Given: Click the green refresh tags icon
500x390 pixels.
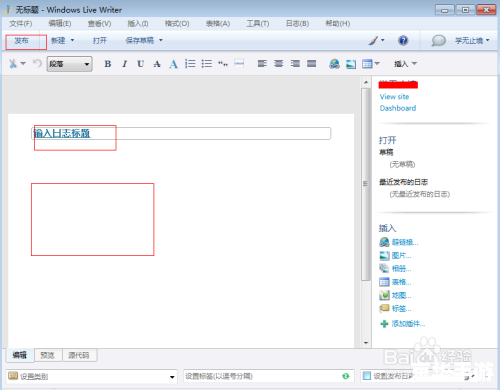Looking at the screenshot, I should [x=346, y=376].
